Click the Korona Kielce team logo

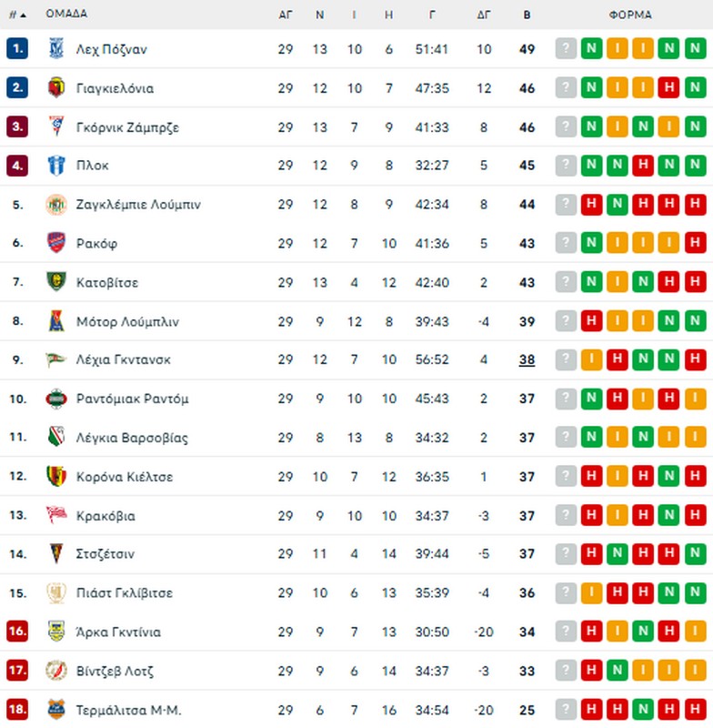(56, 476)
